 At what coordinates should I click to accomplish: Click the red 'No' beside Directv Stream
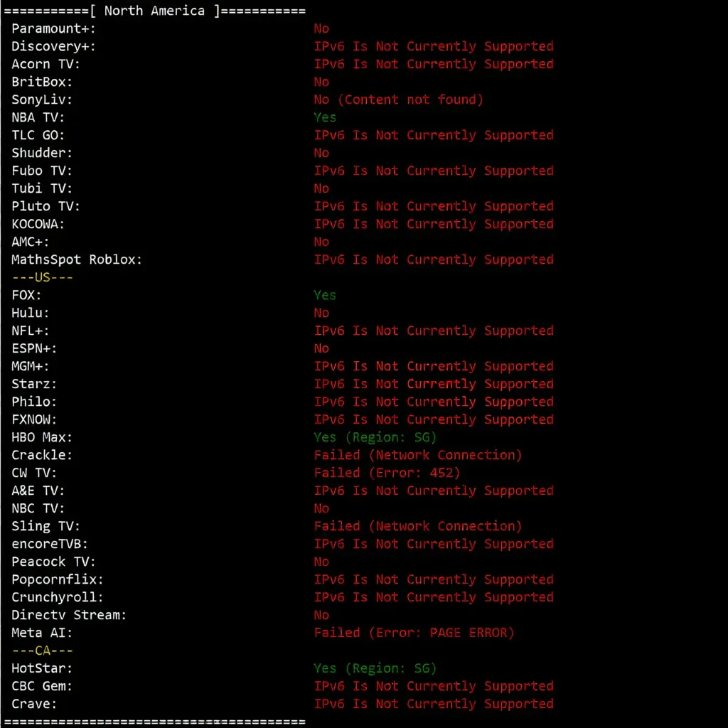pyautogui.click(x=321, y=615)
